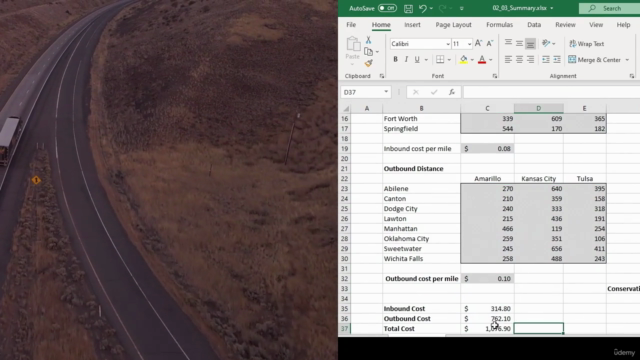This screenshot has width=640, height=360.
Task: Open the Font Color dropdown arrow
Action: 491,60
